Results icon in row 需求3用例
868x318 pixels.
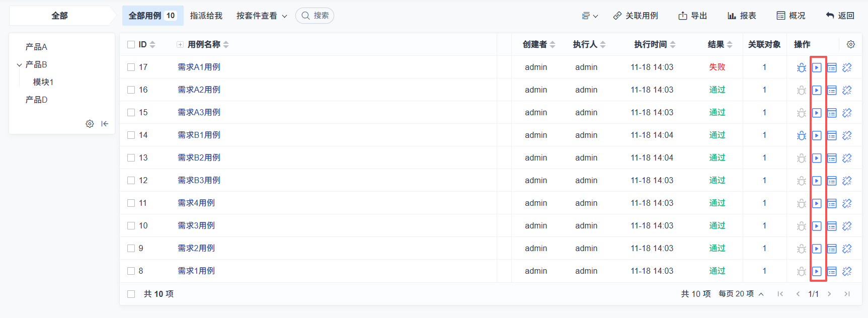click(832, 226)
